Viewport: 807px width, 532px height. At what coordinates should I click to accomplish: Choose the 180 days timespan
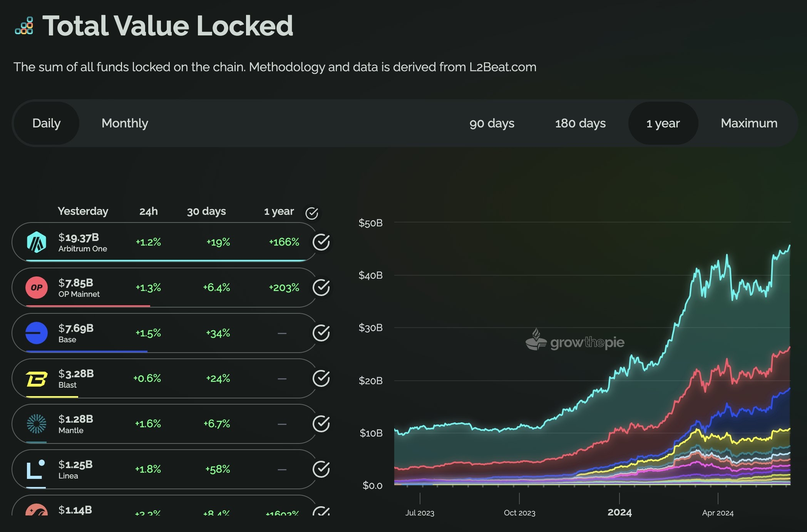[580, 123]
